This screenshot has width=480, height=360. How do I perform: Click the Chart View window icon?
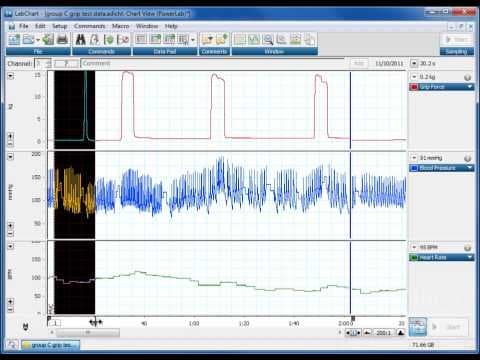click(239, 40)
